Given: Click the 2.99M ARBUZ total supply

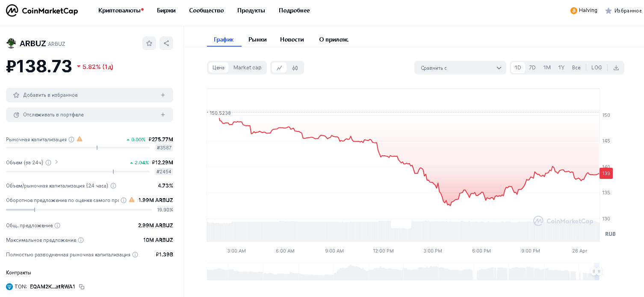Looking at the screenshot, I should tap(156, 226).
